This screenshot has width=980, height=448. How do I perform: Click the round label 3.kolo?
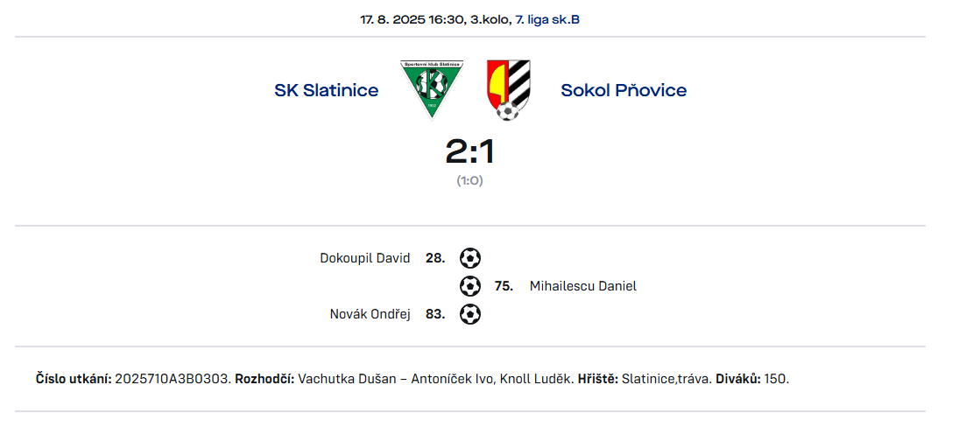tap(490, 19)
